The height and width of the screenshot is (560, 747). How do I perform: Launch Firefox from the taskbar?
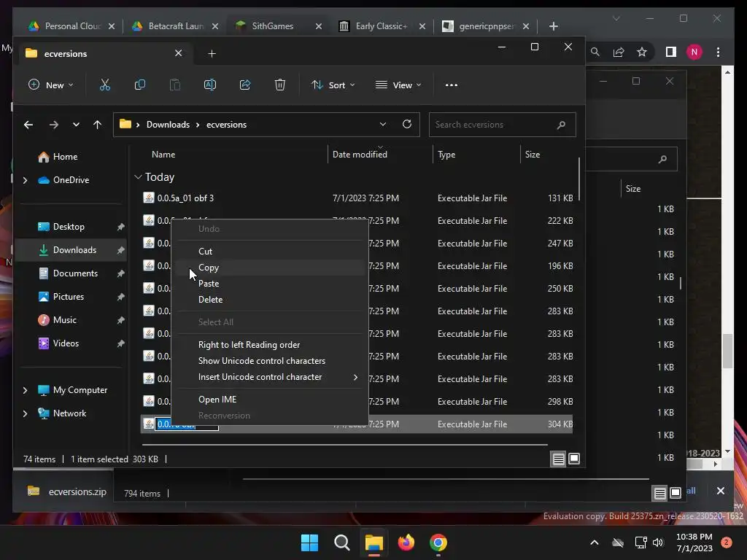pyautogui.click(x=406, y=542)
